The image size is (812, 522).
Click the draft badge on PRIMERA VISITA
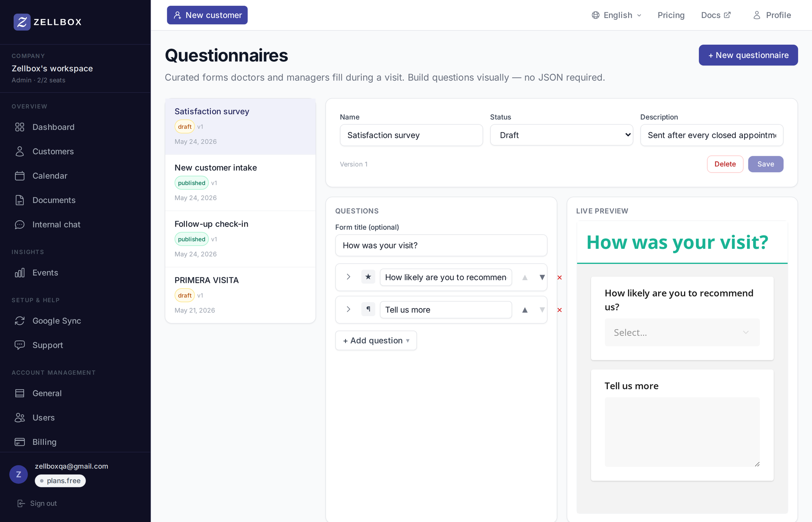[185, 296]
